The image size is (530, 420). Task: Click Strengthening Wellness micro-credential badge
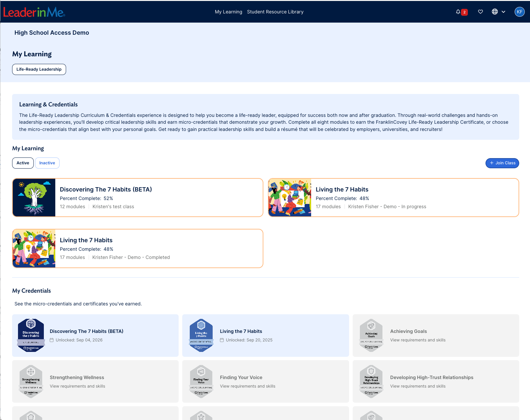(x=31, y=382)
